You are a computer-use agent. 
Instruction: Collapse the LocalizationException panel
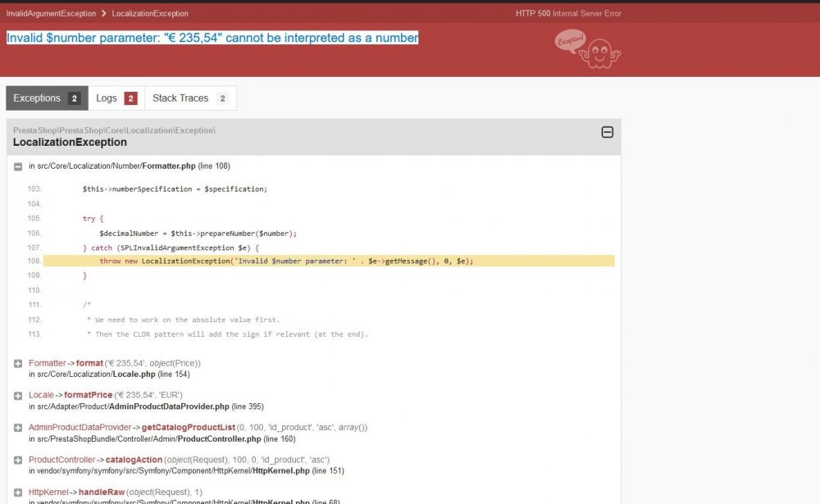607,132
